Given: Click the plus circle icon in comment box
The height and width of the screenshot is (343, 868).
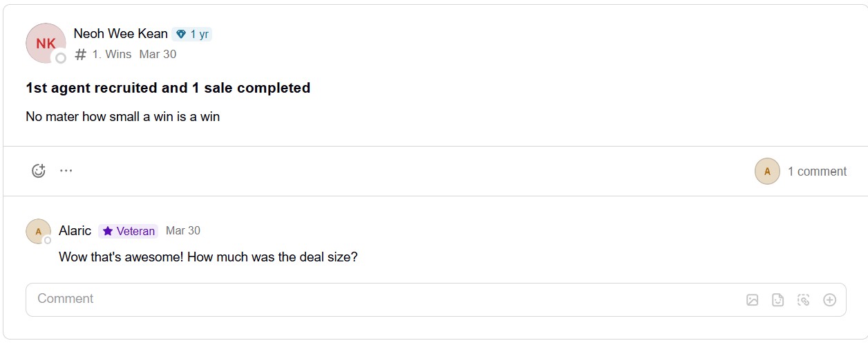Looking at the screenshot, I should coord(830,300).
